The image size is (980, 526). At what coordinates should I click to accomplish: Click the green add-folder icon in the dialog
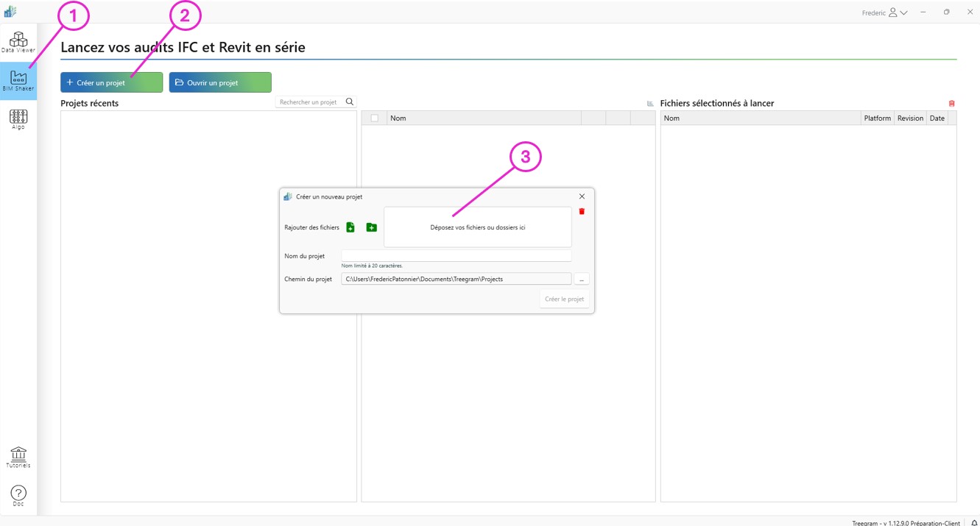tap(372, 227)
